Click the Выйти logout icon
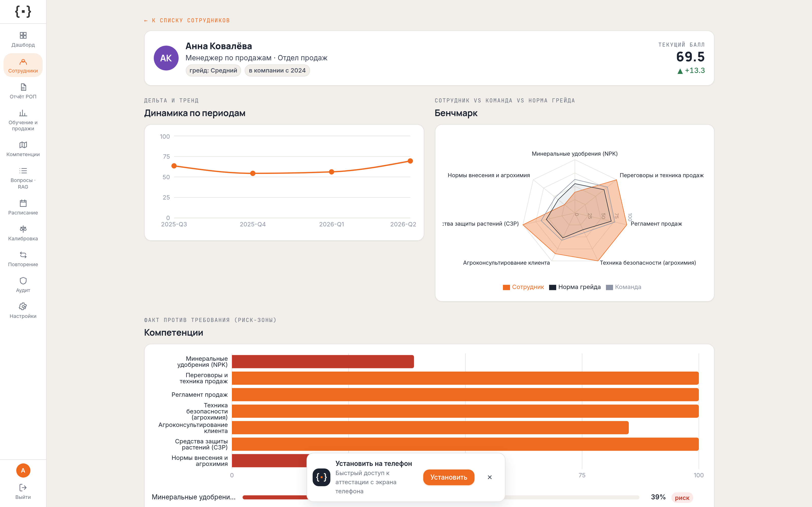This screenshot has height=507, width=812. 23,487
